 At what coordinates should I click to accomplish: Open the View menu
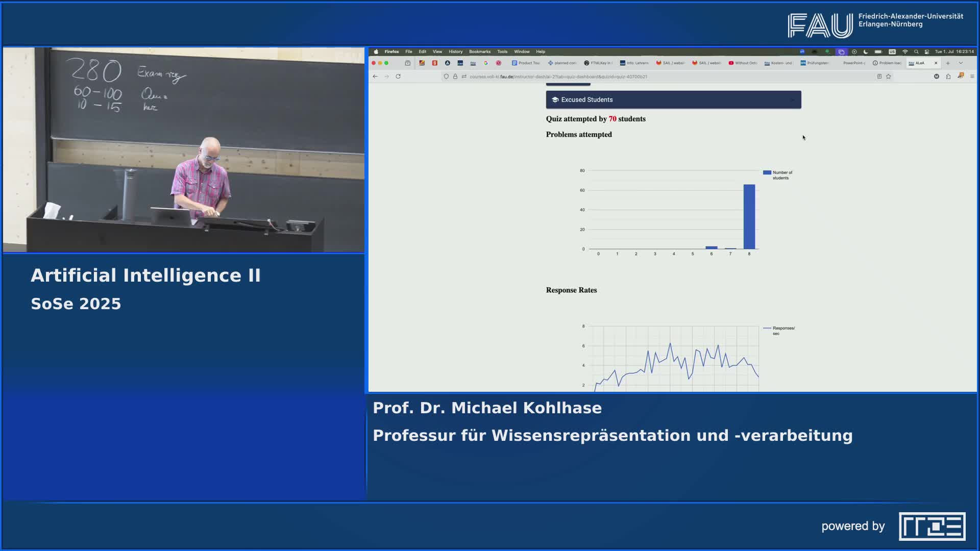point(437,52)
